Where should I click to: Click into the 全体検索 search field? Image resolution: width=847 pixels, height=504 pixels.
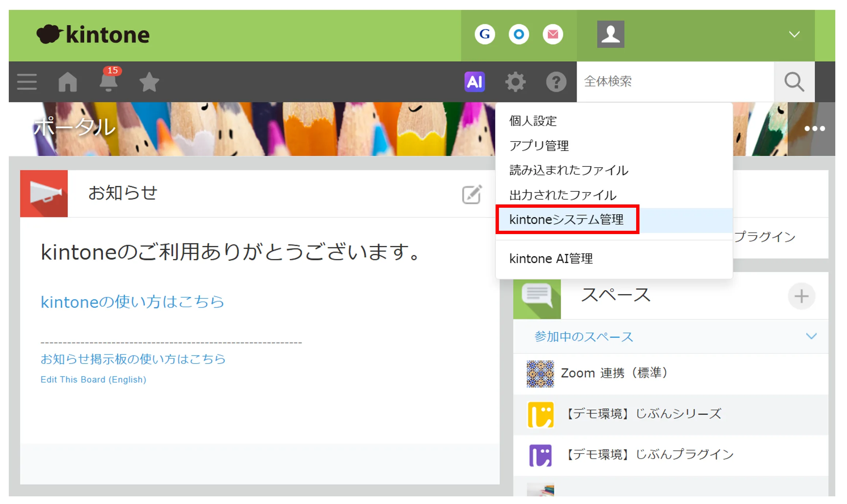coord(675,82)
